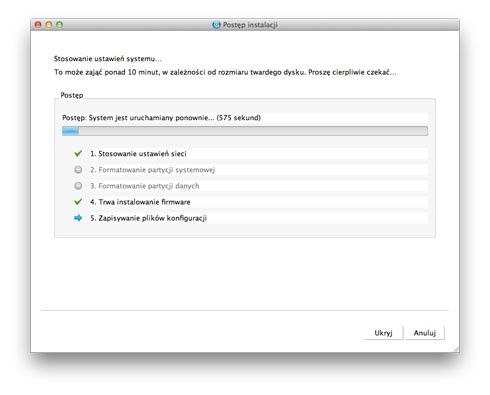Click the grey circle beside Formatowanie partycji danych

pyautogui.click(x=78, y=186)
